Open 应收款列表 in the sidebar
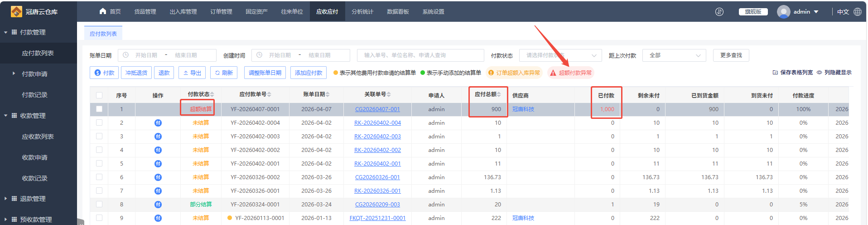Screen dimensions: 868x225 click(38, 137)
